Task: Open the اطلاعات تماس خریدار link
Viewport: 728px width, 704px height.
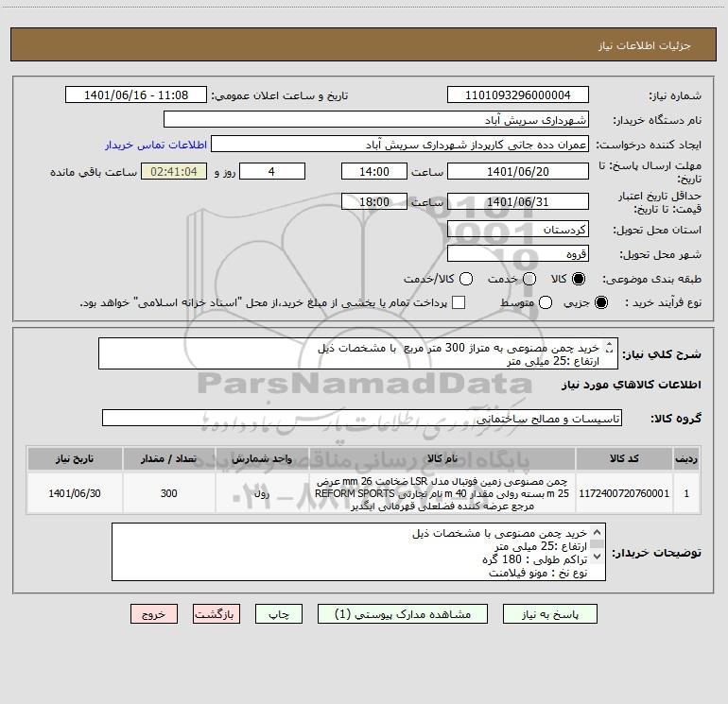Action: pos(156,145)
